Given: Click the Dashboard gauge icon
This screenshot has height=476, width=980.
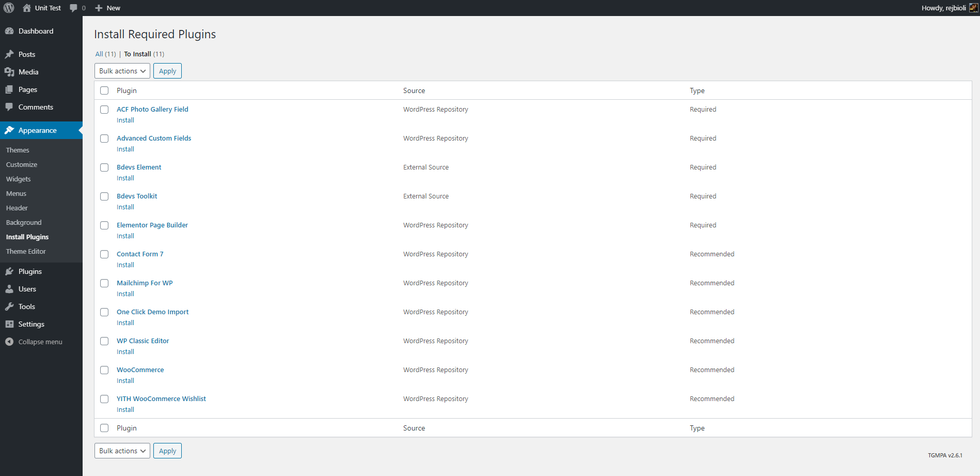Looking at the screenshot, I should tap(9, 31).
